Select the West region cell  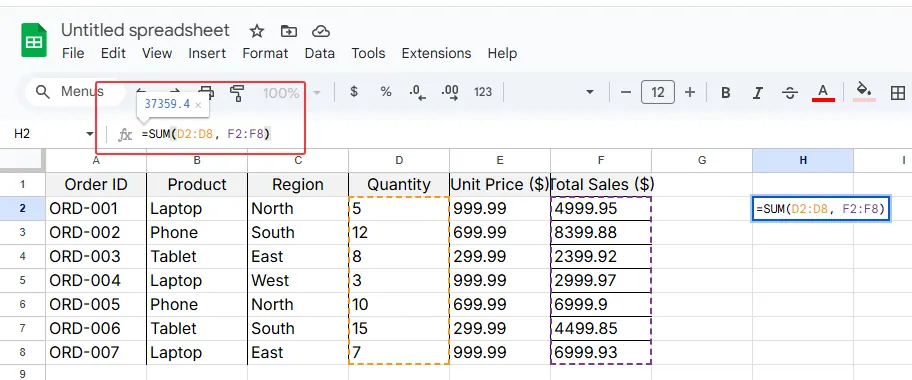pyautogui.click(x=298, y=280)
